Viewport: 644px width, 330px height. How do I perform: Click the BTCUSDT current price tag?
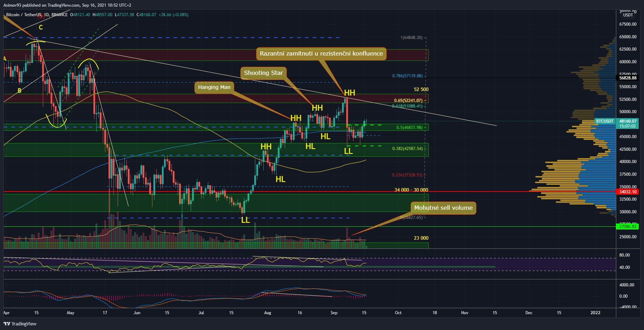click(605, 121)
